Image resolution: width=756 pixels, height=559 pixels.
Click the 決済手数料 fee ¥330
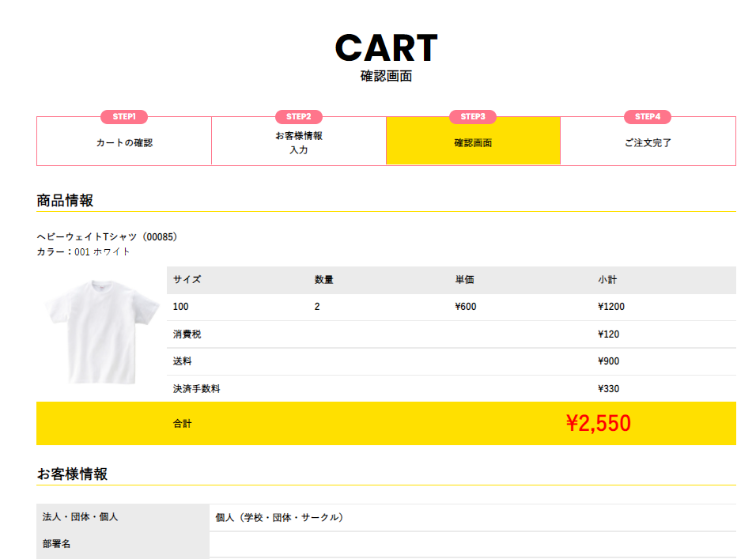click(609, 389)
